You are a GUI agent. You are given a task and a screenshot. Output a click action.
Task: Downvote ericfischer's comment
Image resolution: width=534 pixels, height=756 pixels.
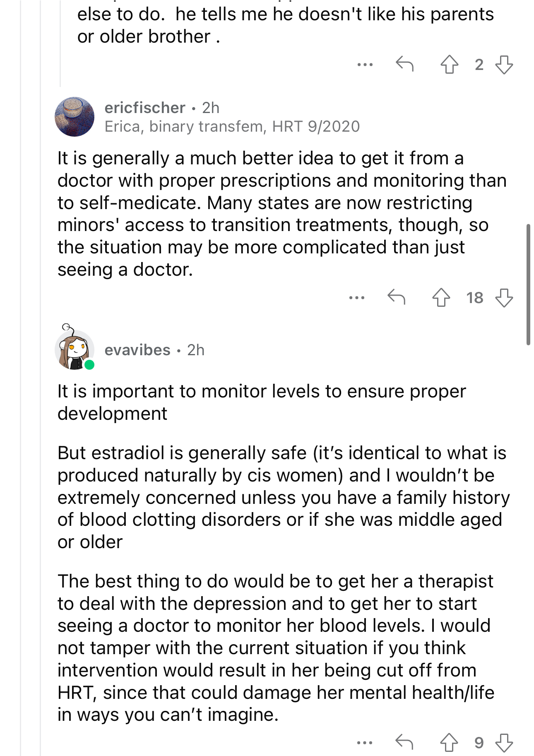tap(504, 297)
